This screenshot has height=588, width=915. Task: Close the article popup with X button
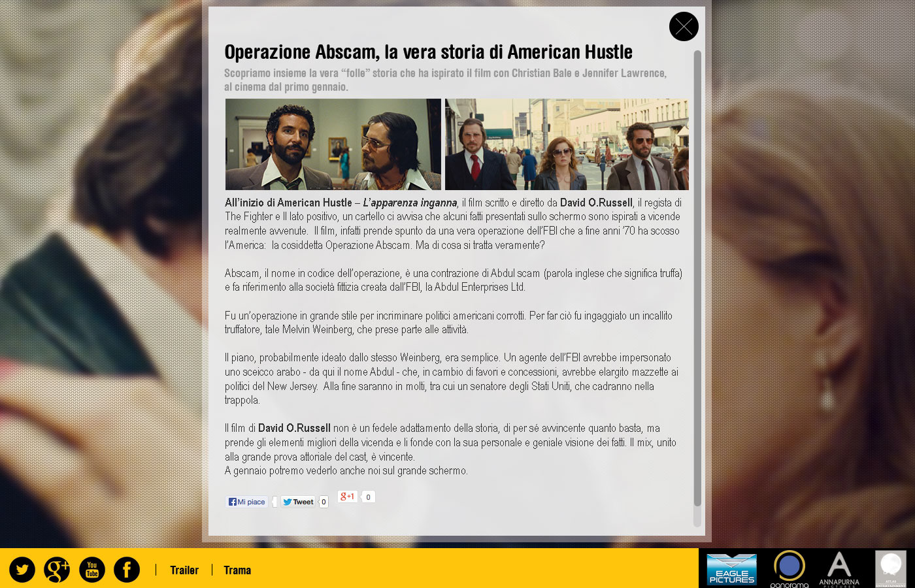coord(684,27)
